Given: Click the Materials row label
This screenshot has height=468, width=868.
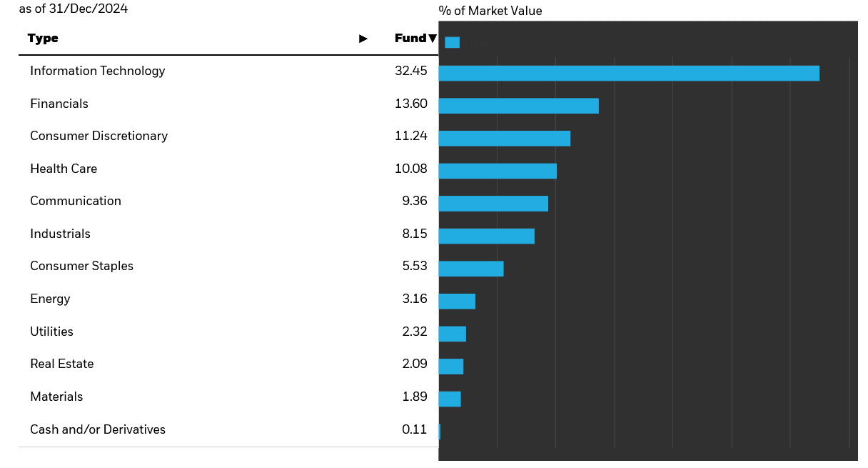Looking at the screenshot, I should (56, 397).
